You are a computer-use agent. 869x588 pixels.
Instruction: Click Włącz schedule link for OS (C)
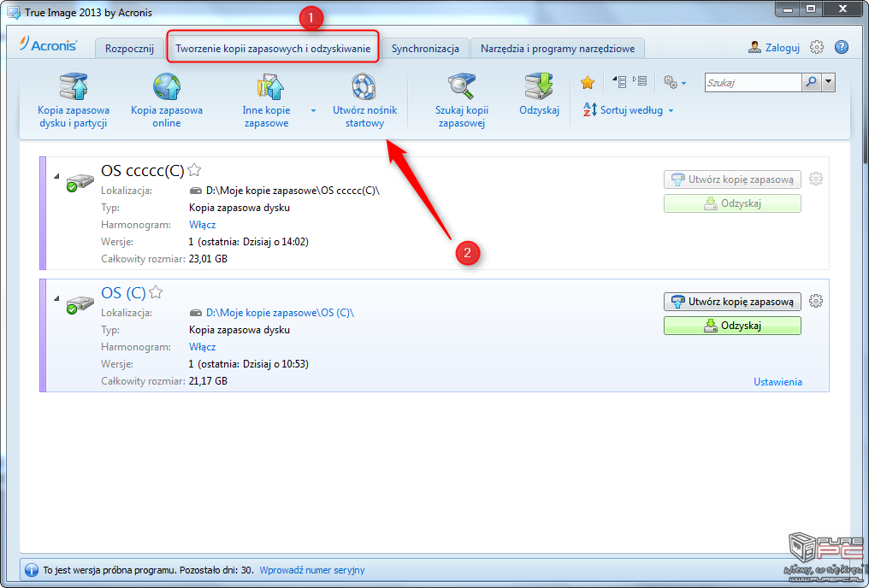click(203, 347)
